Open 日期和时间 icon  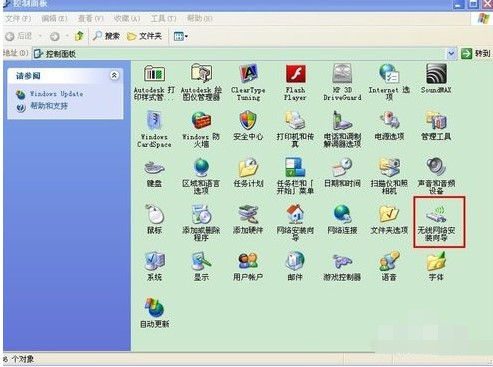pos(342,167)
